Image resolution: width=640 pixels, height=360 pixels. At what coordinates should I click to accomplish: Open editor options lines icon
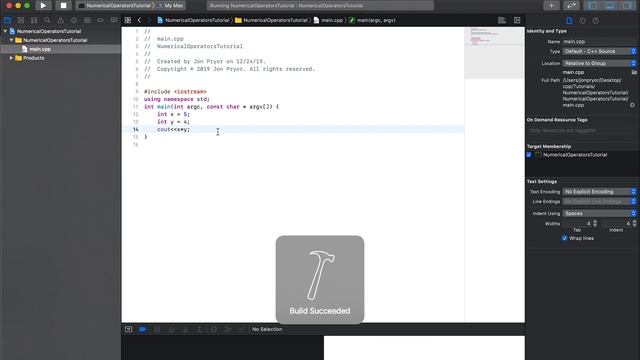tap(502, 20)
